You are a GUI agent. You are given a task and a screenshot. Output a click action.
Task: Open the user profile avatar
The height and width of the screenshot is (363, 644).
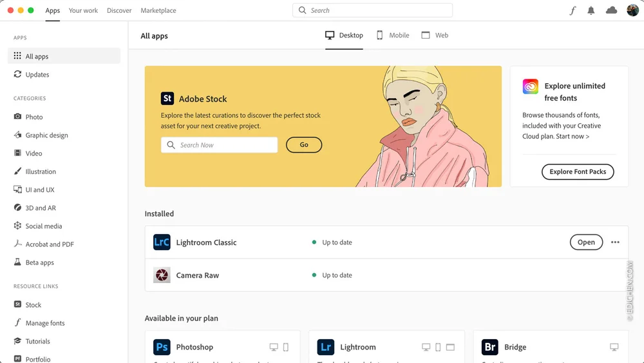click(x=632, y=10)
